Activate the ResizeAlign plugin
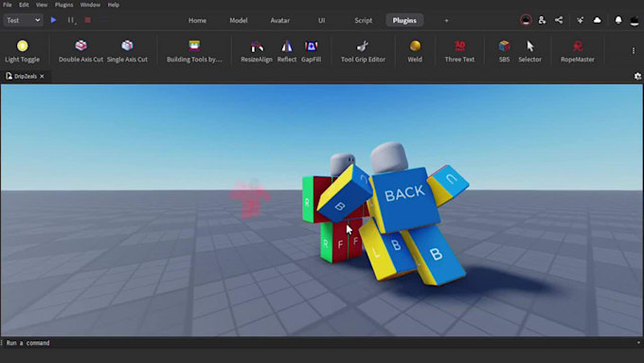The height and width of the screenshot is (363, 644). 257,46
